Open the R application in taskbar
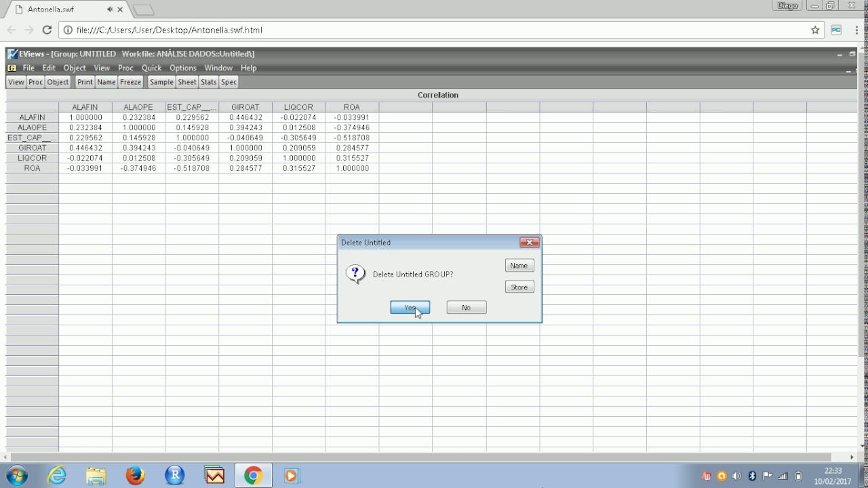 point(175,476)
